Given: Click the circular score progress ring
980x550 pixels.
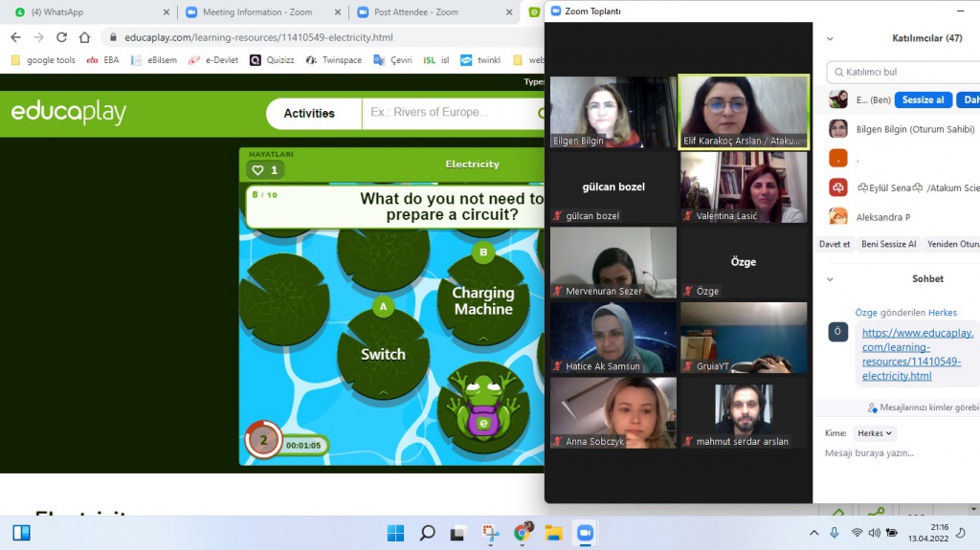Looking at the screenshot, I should coord(263,440).
